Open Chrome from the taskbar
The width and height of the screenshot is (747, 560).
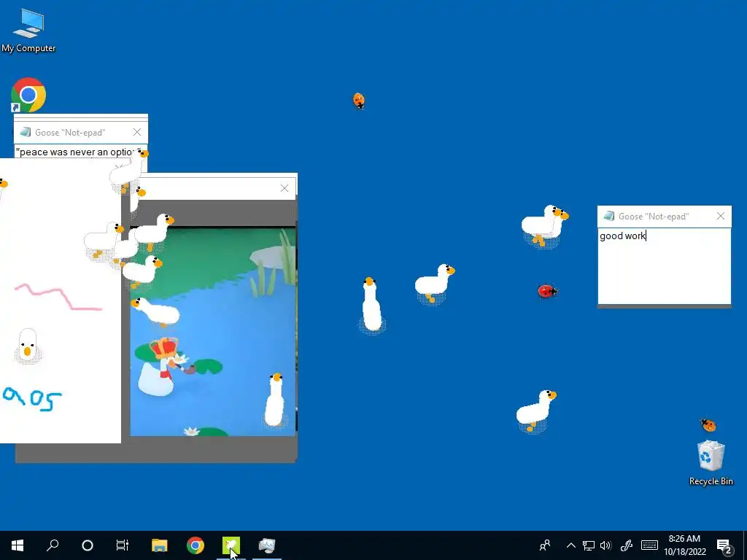(196, 545)
